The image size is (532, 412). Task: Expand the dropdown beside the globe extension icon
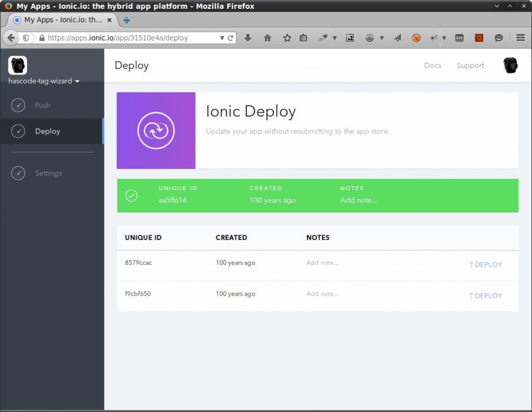[382, 37]
